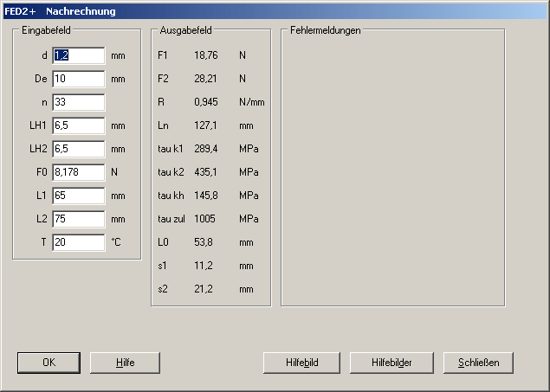The height and width of the screenshot is (392, 550).
Task: Edit the F0 preload force field
Action: tap(78, 172)
